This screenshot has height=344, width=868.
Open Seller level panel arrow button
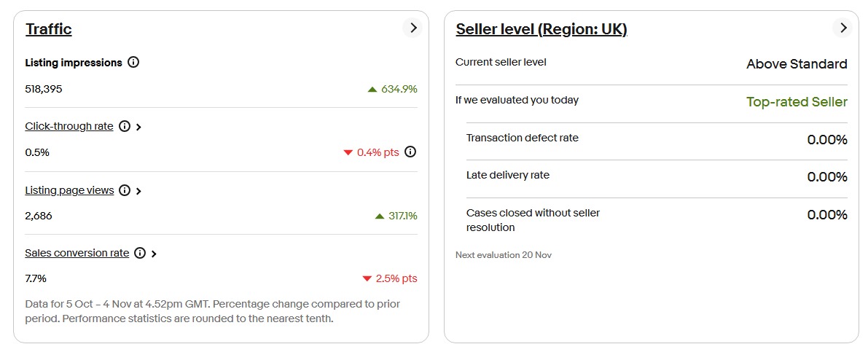click(843, 28)
